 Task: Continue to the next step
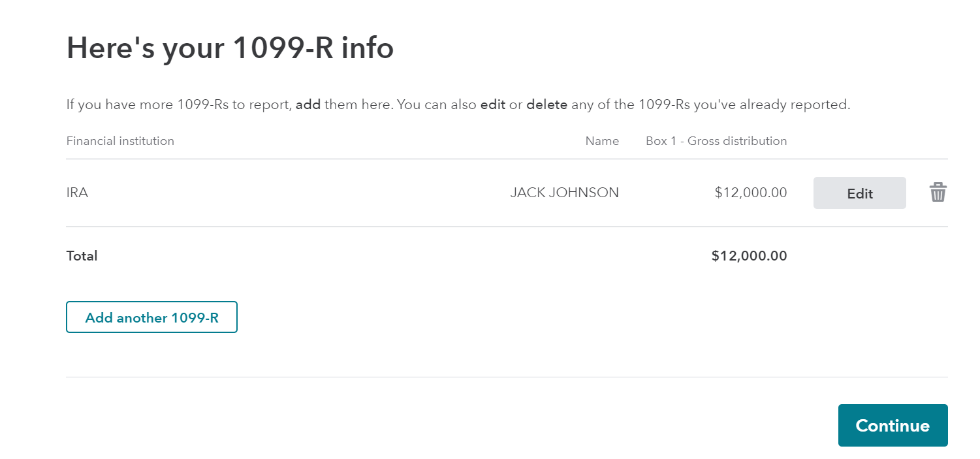(x=893, y=426)
